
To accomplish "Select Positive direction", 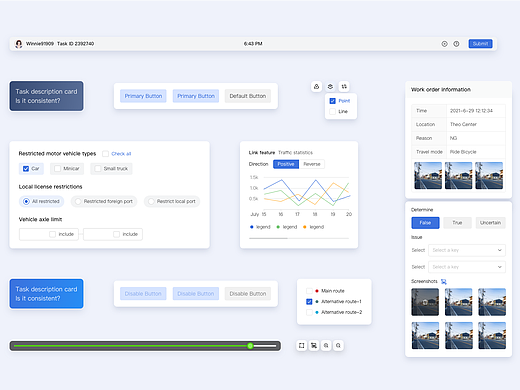I will (286, 164).
